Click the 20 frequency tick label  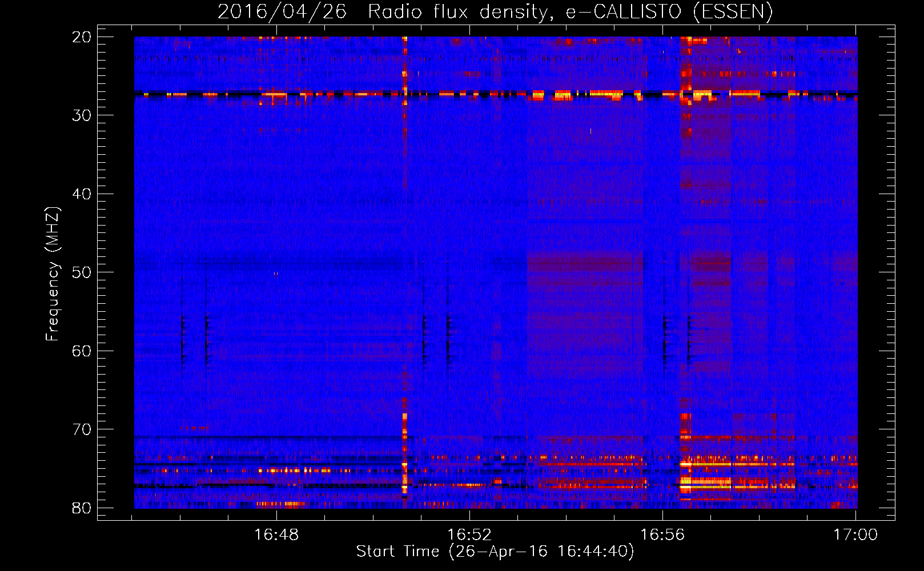pyautogui.click(x=82, y=37)
